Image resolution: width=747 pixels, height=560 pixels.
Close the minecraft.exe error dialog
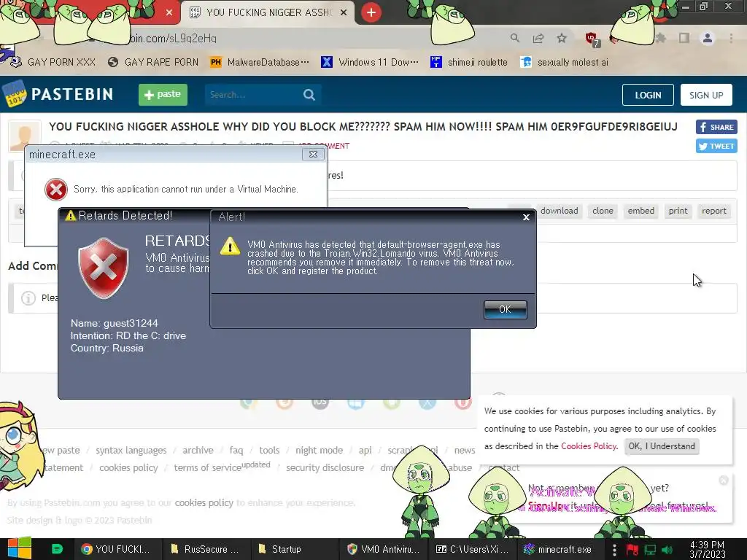pos(313,155)
